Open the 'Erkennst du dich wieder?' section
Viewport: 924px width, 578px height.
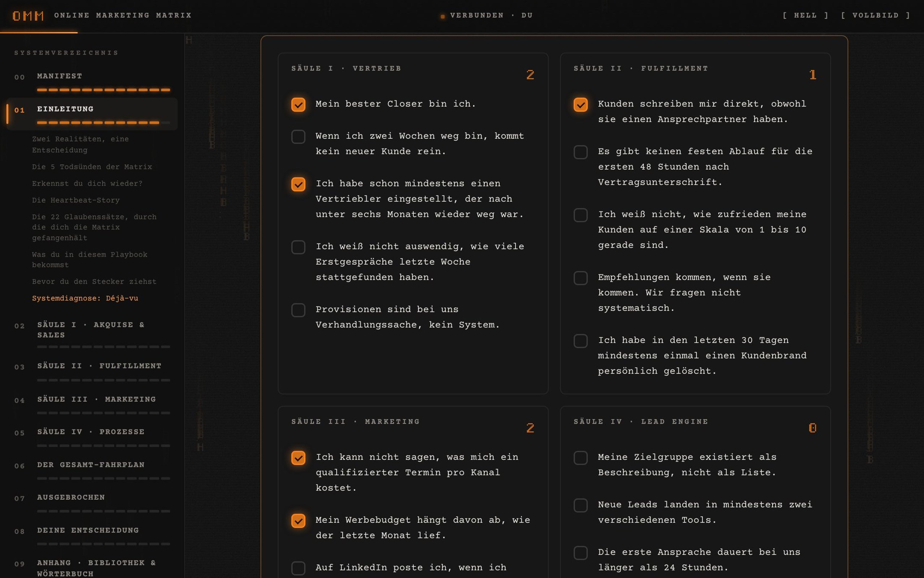click(x=87, y=184)
